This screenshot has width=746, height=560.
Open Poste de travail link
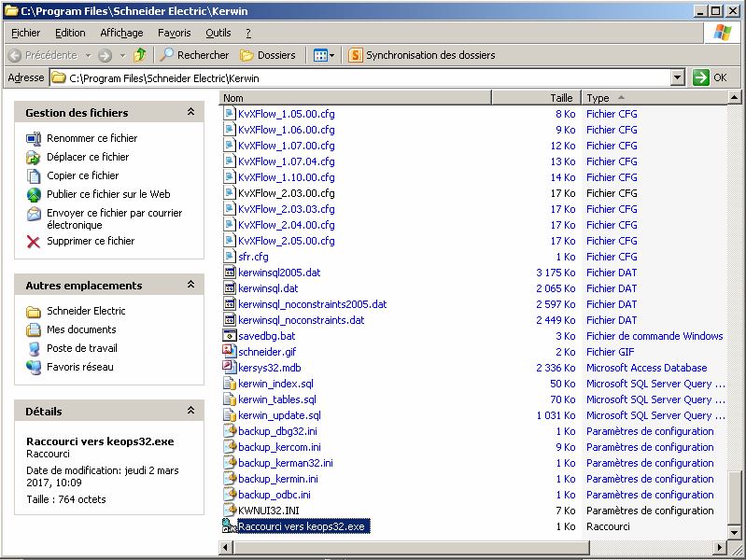82,348
